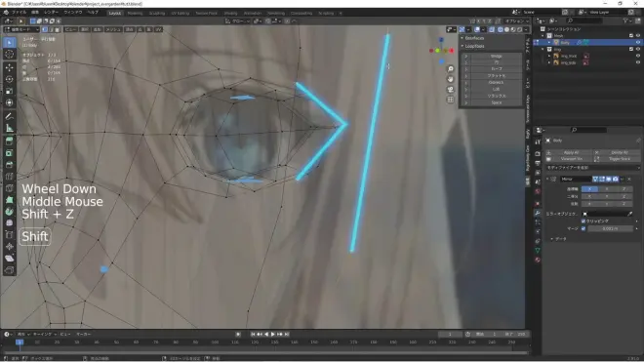The height and width of the screenshot is (362, 644).
Task: Select the Knife tool
Action: [x=10, y=188]
